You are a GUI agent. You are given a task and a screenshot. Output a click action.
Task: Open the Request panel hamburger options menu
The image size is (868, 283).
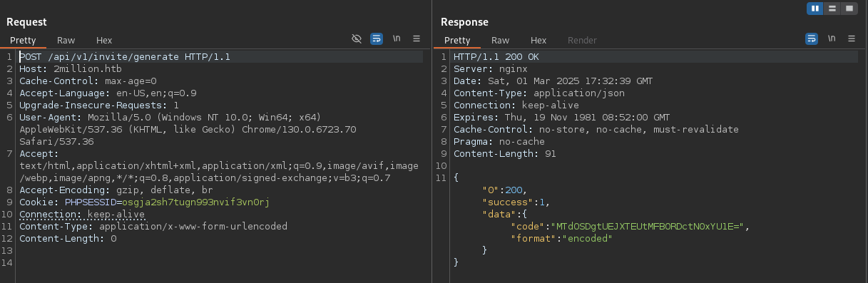417,39
